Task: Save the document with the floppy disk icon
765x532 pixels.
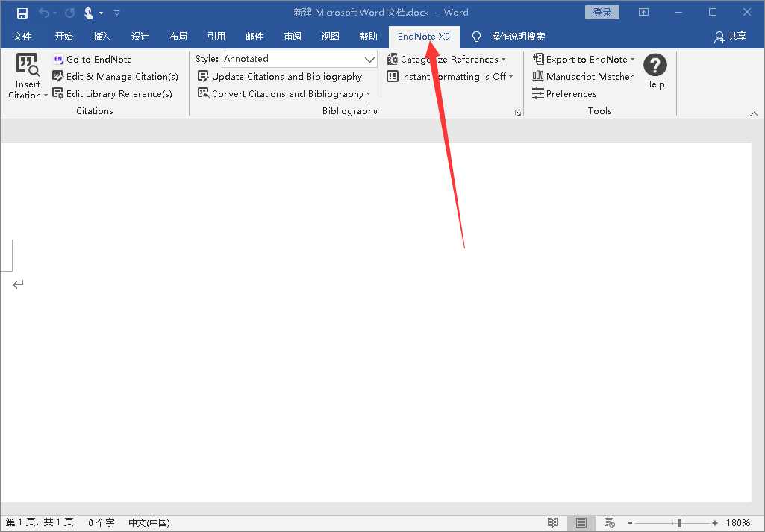Action: coord(22,13)
